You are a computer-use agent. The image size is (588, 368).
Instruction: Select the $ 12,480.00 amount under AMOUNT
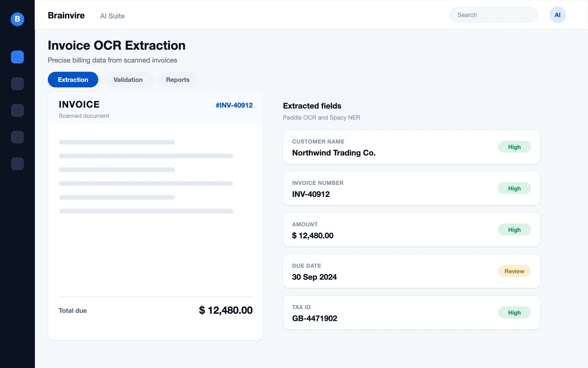(313, 236)
